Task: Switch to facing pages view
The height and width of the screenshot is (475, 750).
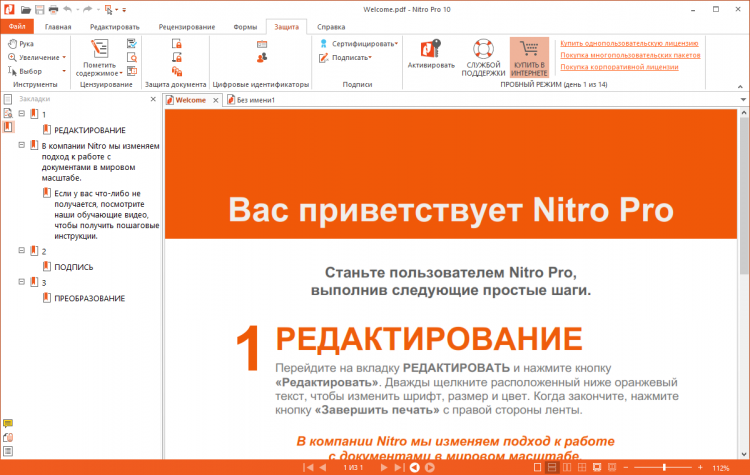Action: click(x=567, y=467)
